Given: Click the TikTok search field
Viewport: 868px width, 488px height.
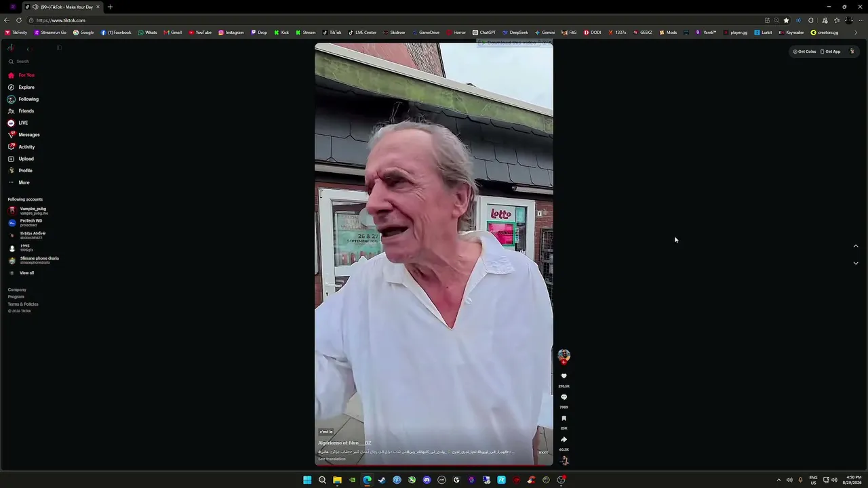Looking at the screenshot, I should [34, 62].
